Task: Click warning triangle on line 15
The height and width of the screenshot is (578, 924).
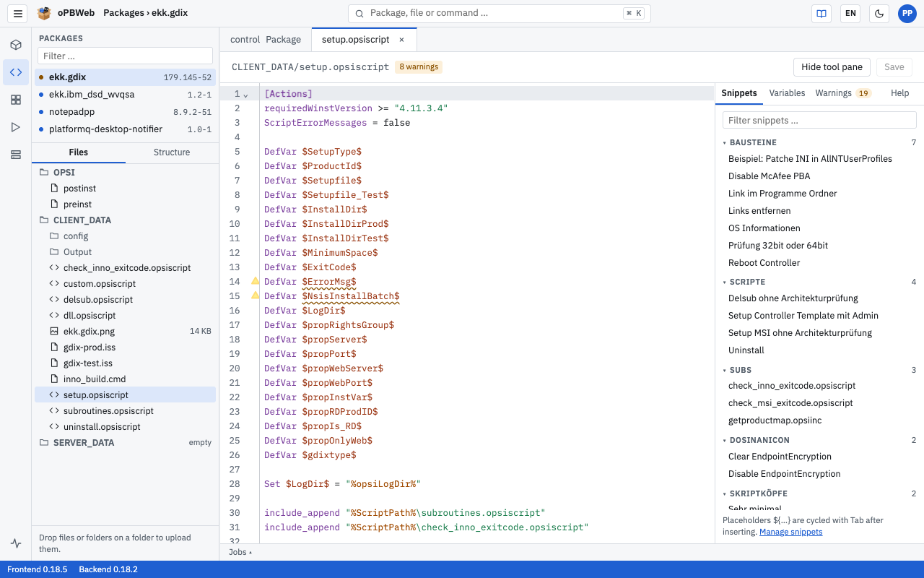Action: point(255,296)
